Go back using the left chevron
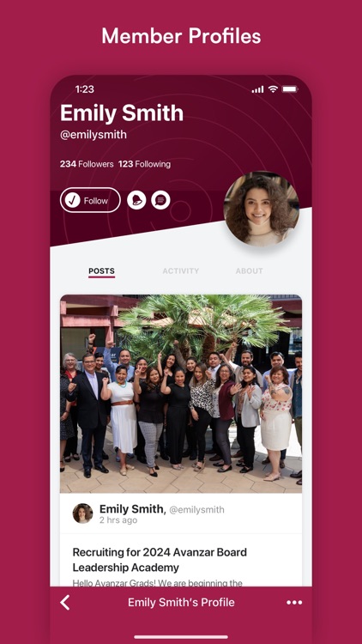This screenshot has height=644, width=362. coord(65,603)
